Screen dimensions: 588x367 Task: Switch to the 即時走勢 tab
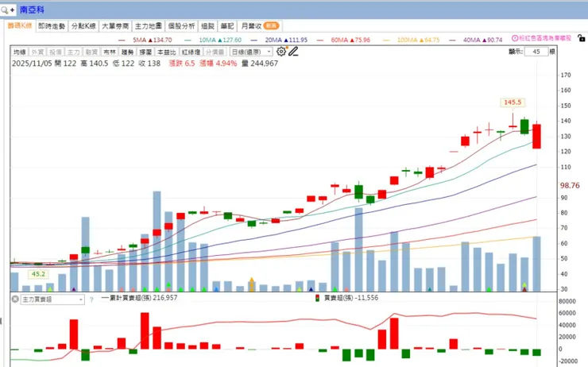pyautogui.click(x=52, y=26)
